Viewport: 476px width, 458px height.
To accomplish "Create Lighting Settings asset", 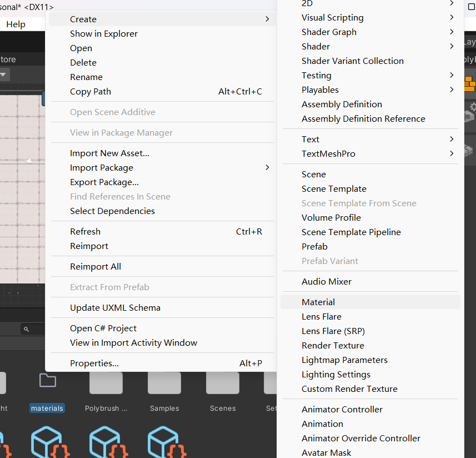I will point(370,375).
